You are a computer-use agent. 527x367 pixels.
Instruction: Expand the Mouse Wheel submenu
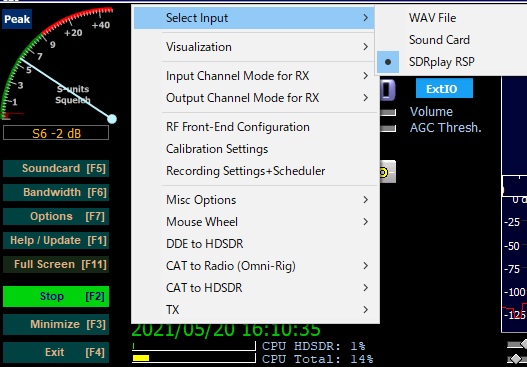tap(254, 222)
